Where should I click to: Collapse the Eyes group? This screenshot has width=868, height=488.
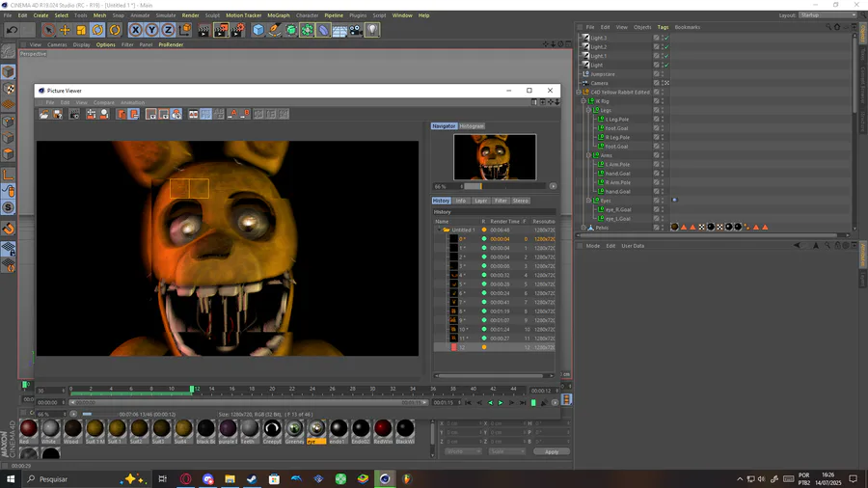click(588, 201)
